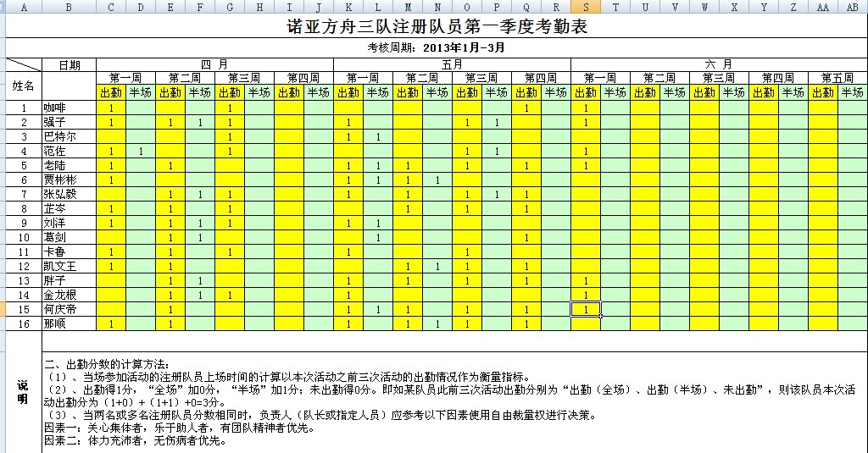Screen dimensions: 868x453
Task: Click 巴特尔's 1 in column G
Action: point(230,136)
